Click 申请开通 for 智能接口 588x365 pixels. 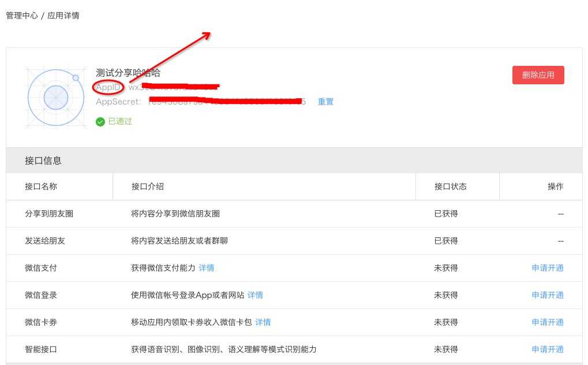[x=548, y=349]
